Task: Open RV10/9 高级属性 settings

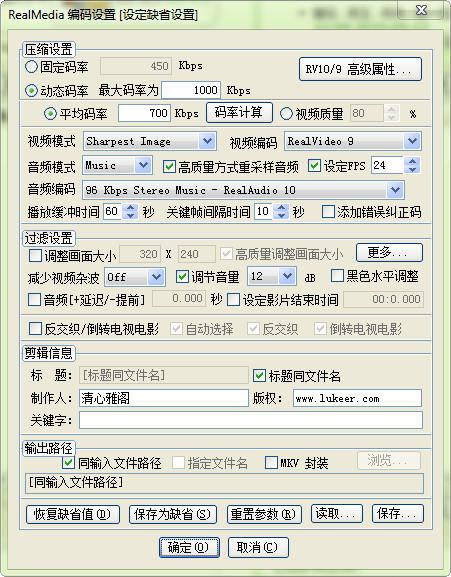Action: pos(360,69)
